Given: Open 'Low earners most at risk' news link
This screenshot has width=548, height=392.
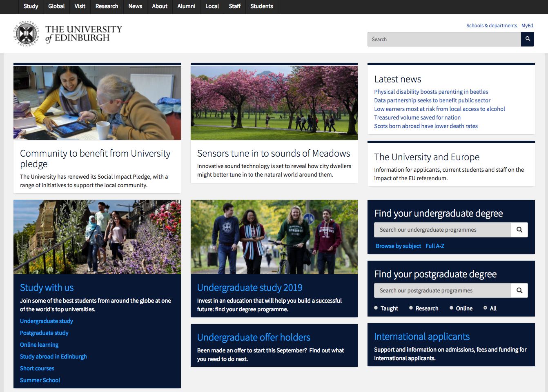Looking at the screenshot, I should (x=440, y=109).
